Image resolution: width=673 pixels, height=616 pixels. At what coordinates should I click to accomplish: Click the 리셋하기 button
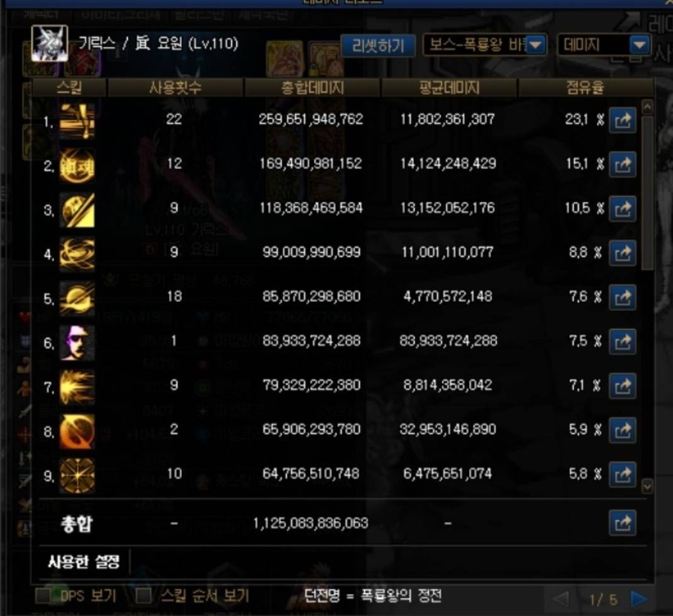(x=378, y=45)
